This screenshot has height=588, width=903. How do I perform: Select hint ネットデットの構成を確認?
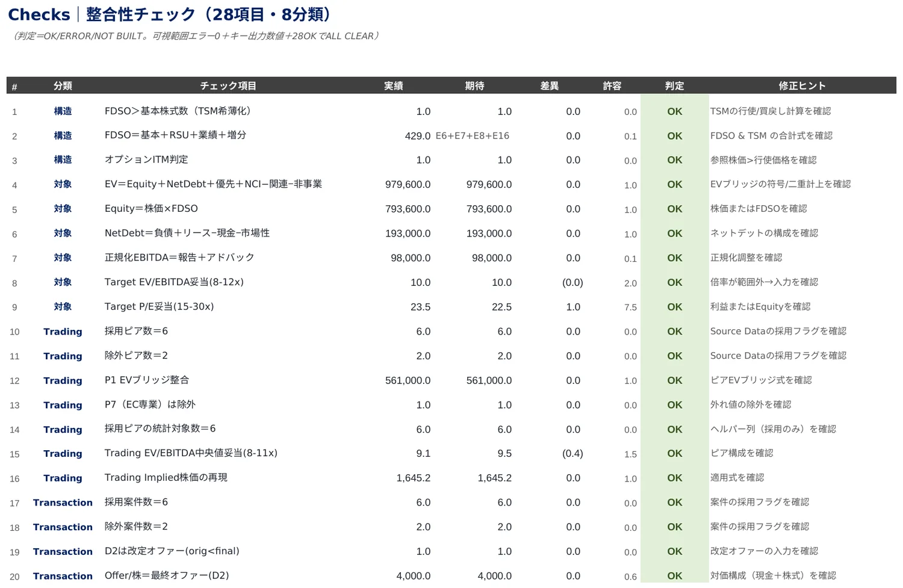click(764, 234)
